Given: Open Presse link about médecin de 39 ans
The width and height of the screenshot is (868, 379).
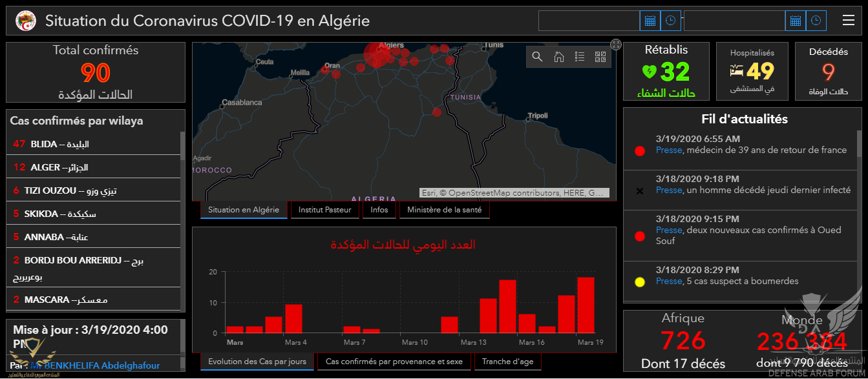Looking at the screenshot, I should click(x=669, y=150).
